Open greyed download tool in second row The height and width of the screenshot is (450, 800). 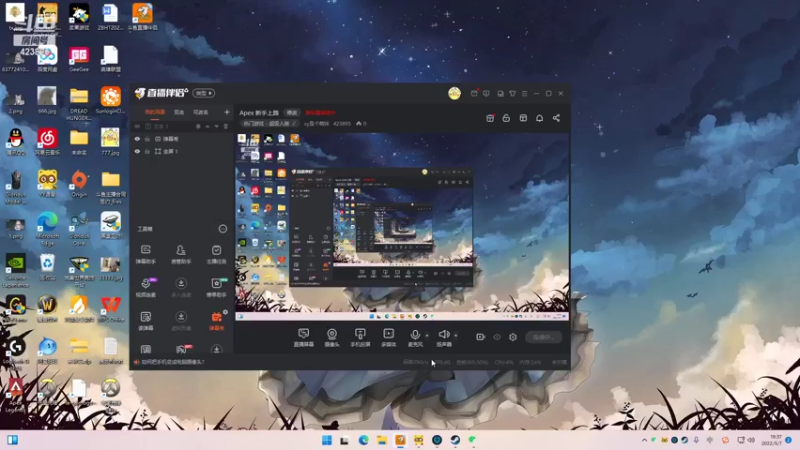pos(181,288)
